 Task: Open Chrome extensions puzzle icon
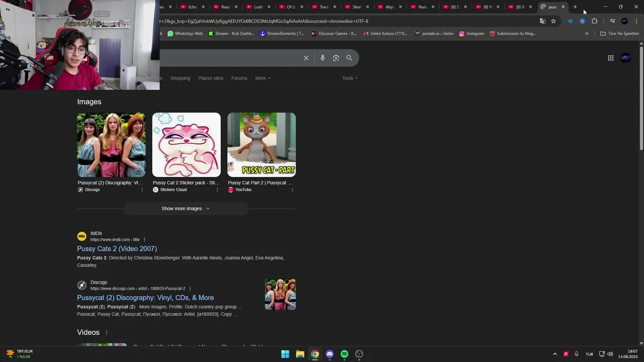(x=594, y=21)
